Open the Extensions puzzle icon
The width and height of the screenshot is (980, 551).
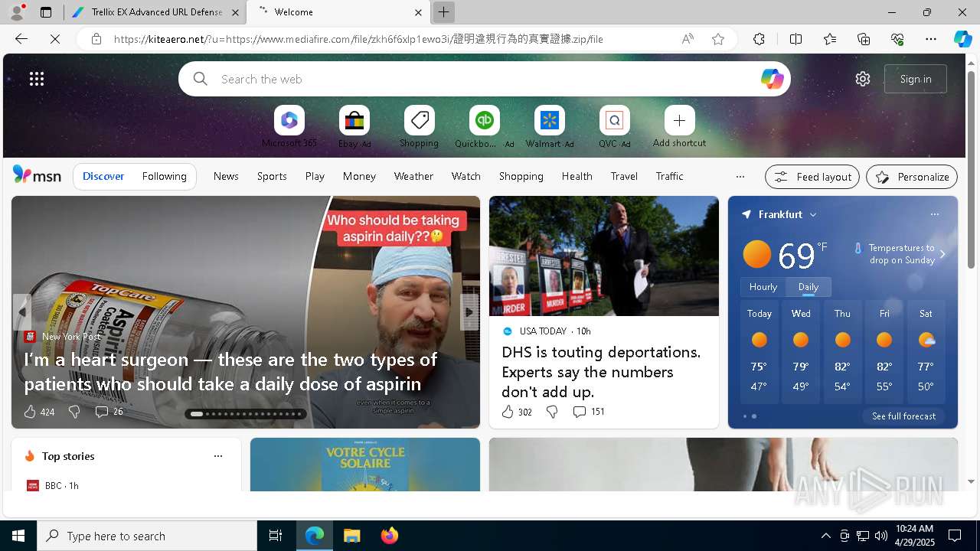pyautogui.click(x=759, y=39)
